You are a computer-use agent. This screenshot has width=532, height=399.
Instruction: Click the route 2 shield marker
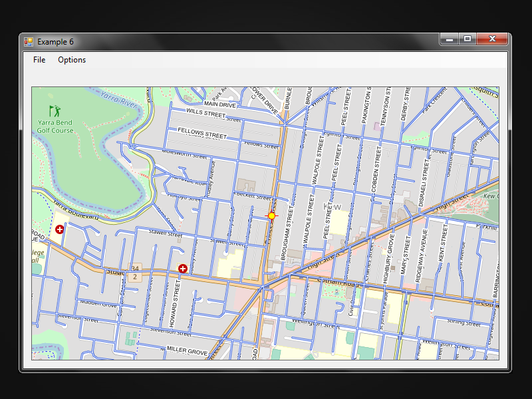point(135,277)
